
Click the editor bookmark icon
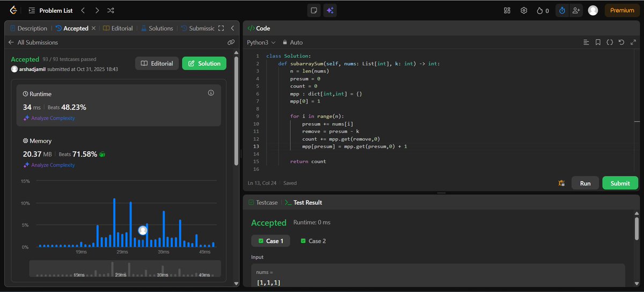pyautogui.click(x=598, y=42)
